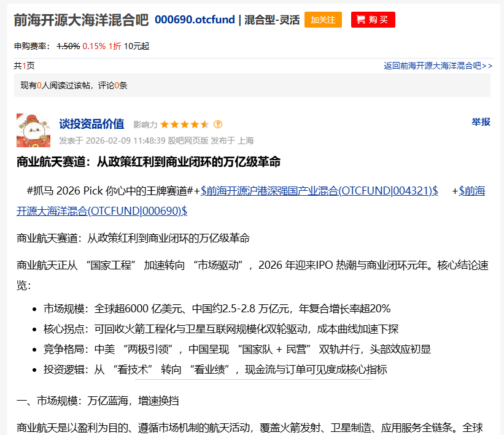The width and height of the screenshot is (504, 435).
Task: Click the shopping cart icon on buy button
Action: [361, 20]
